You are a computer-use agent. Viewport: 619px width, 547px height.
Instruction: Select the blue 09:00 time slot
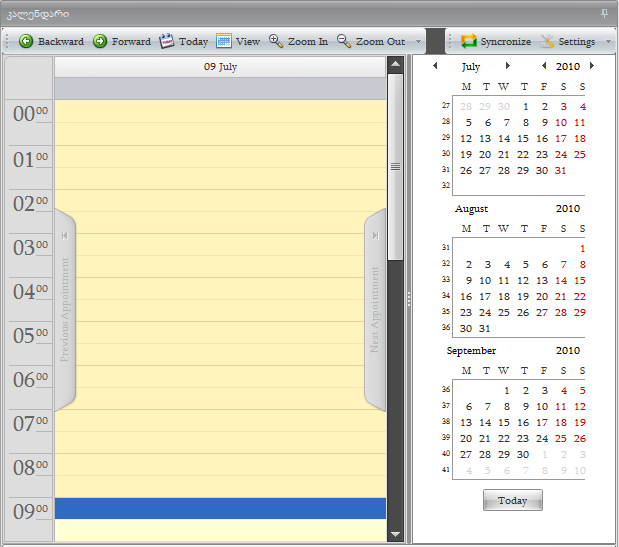tap(220, 508)
